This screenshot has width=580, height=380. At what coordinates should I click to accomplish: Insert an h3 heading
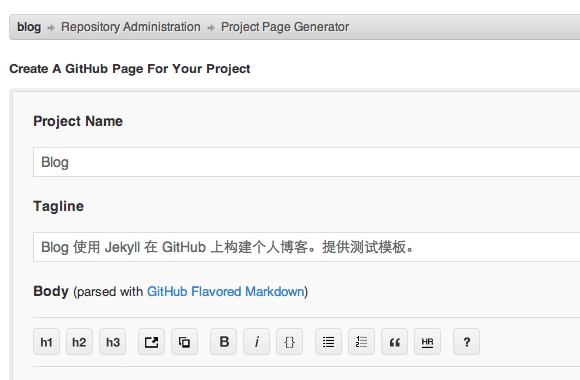(112, 342)
